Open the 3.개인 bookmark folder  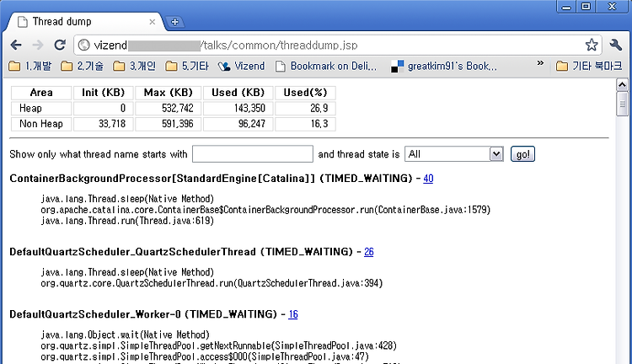pos(134,66)
